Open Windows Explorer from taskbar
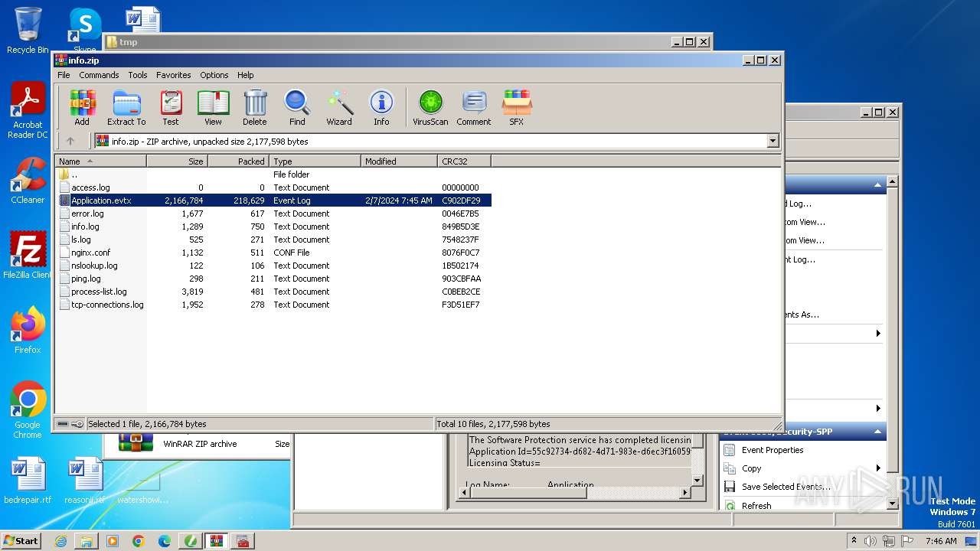The height and width of the screenshot is (551, 980). 87,541
